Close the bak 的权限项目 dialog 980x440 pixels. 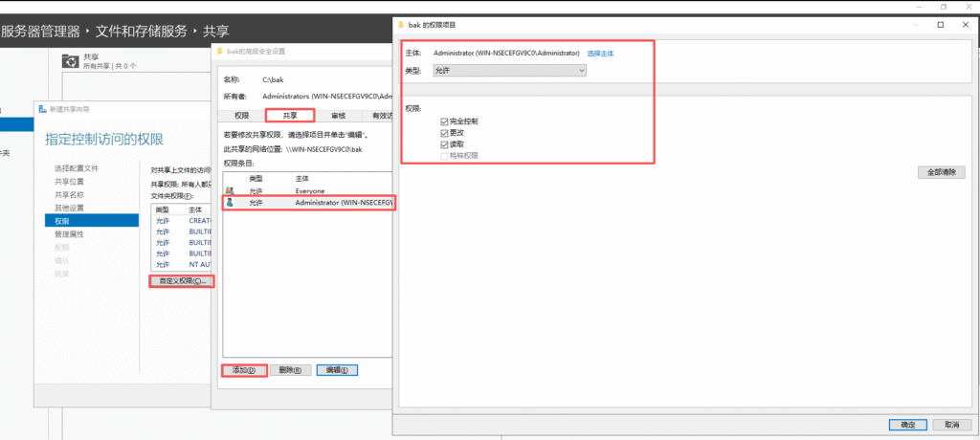pos(966,23)
